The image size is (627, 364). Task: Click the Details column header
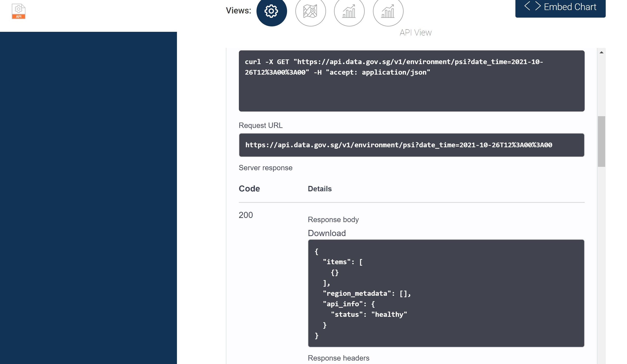[x=320, y=189]
